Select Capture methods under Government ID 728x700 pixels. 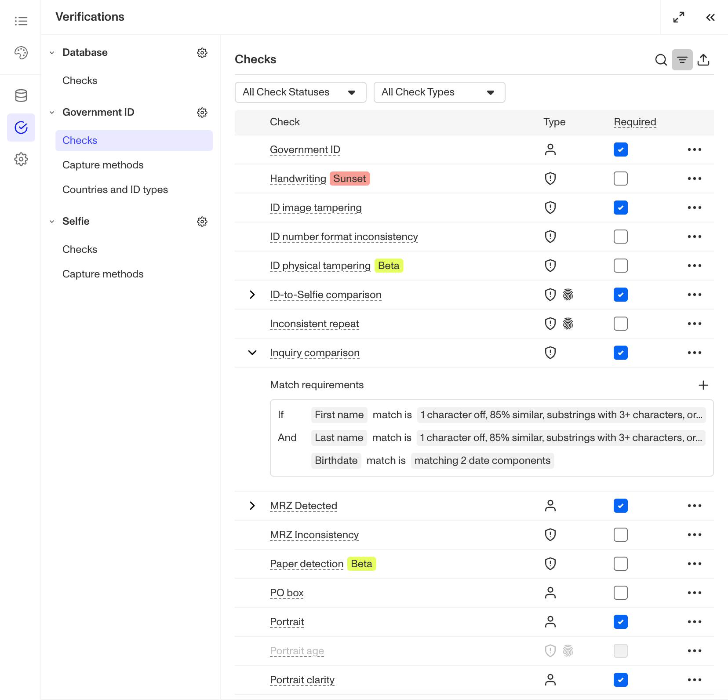pyautogui.click(x=103, y=165)
